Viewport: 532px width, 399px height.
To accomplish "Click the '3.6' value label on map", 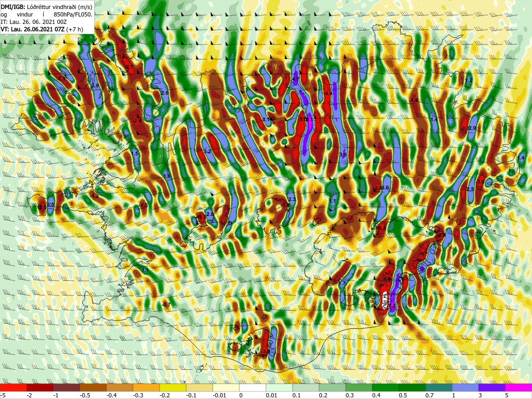I will click(x=343, y=154).
